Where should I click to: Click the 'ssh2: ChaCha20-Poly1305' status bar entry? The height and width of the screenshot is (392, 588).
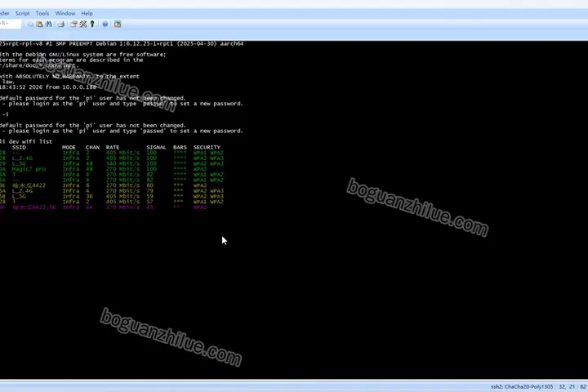point(522,387)
